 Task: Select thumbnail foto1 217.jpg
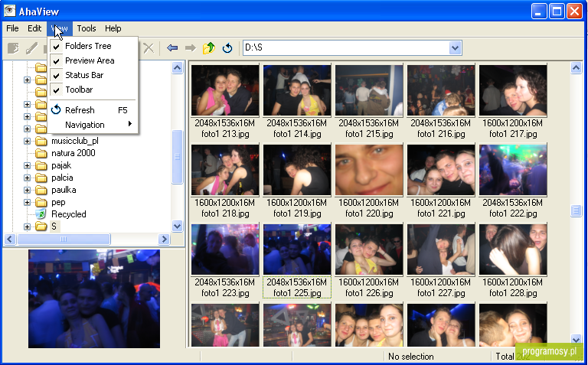[x=513, y=90]
